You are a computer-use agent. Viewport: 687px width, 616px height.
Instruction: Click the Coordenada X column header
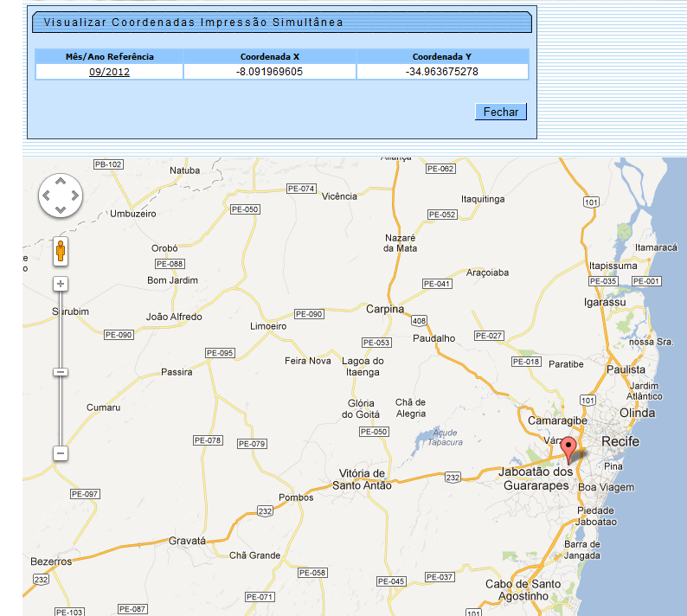[x=269, y=56]
